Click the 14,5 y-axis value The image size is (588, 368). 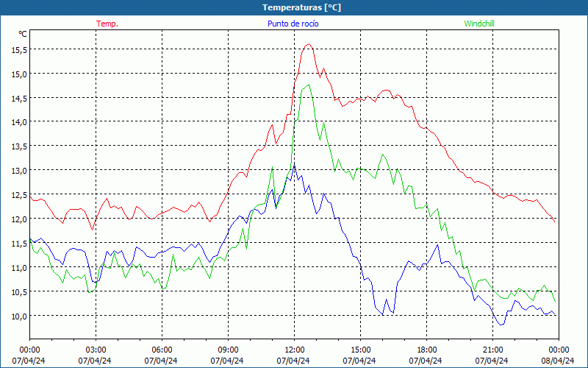[x=19, y=98]
